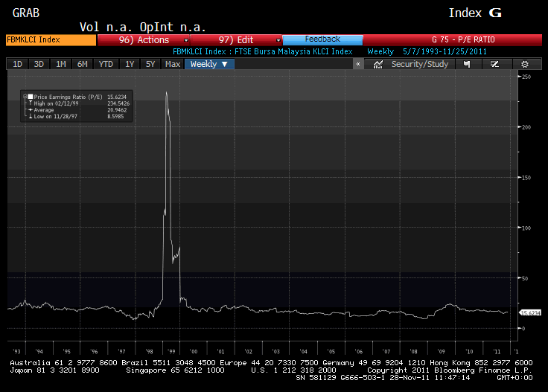
Task: Click the 200 y-axis label
Action: pos(526,127)
